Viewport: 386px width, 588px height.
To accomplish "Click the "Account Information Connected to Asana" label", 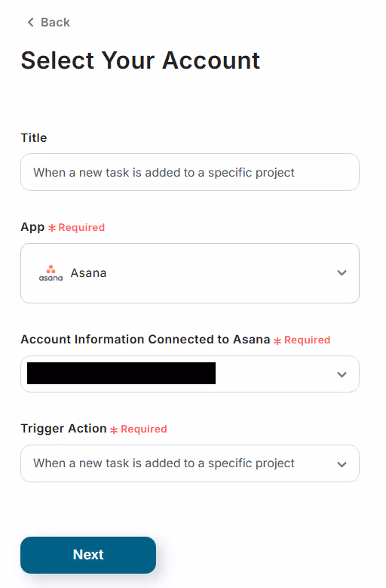I will click(x=146, y=340).
